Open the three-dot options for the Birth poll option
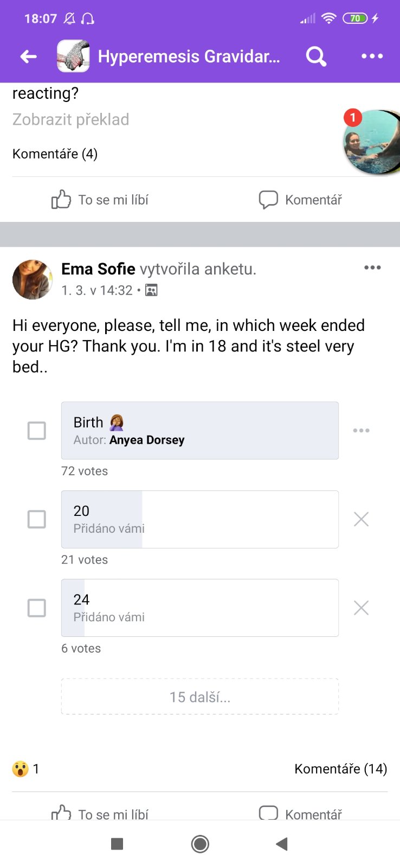The image size is (400, 868). click(361, 431)
